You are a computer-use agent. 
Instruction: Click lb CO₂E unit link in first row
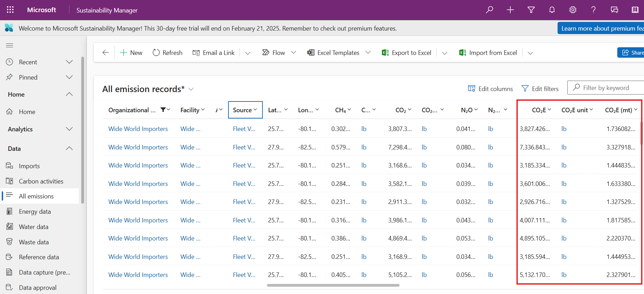[x=564, y=129]
